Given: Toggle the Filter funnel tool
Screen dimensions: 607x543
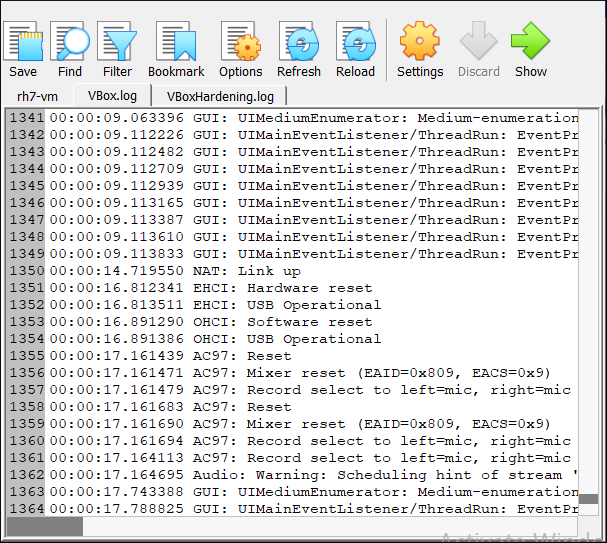Looking at the screenshot, I should [x=117, y=50].
